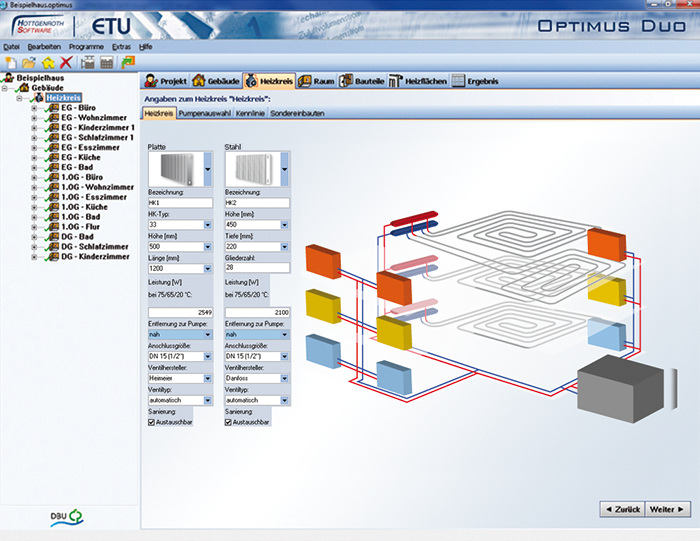Screen dimensions: 700x541
Task: Open the Datei menu
Action: (x=11, y=47)
